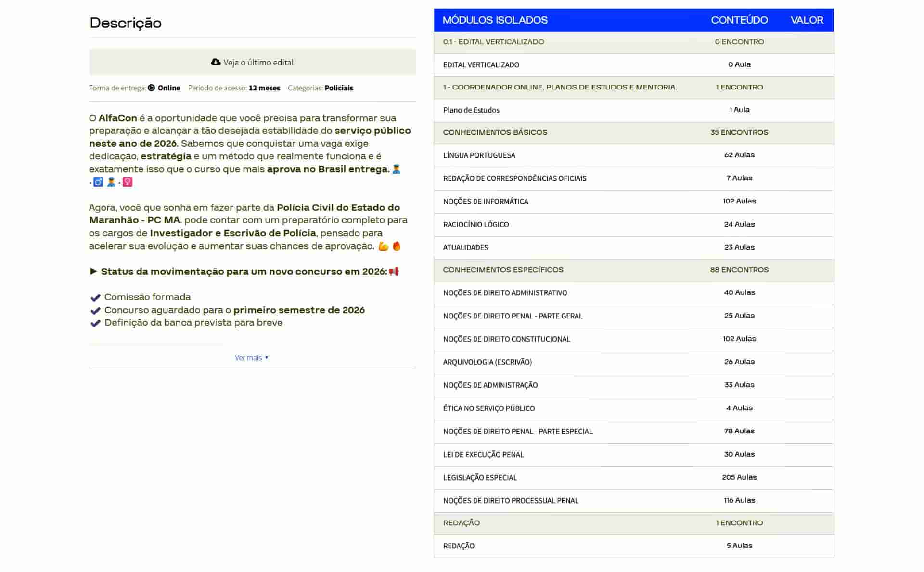The image size is (924, 572).
Task: Click the cloud download icon beside Veja o último edital
Action: [x=216, y=62]
